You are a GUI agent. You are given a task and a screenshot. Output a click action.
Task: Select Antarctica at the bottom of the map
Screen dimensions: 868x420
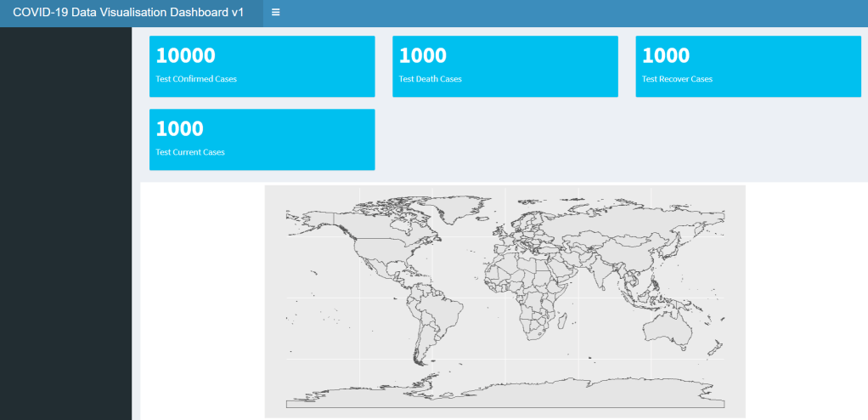[510, 393]
